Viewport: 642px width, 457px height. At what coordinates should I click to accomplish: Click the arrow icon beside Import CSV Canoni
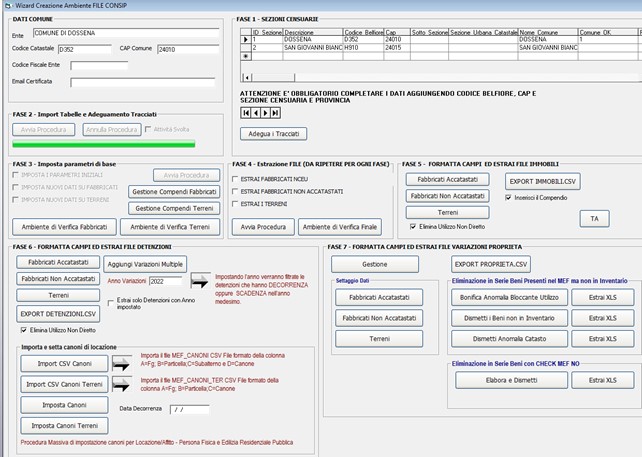(x=122, y=364)
